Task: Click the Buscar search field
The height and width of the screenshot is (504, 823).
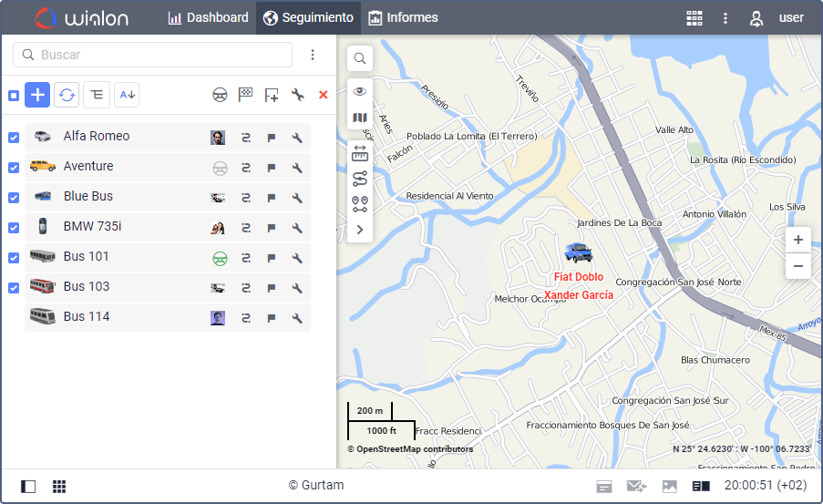Action: (x=153, y=55)
